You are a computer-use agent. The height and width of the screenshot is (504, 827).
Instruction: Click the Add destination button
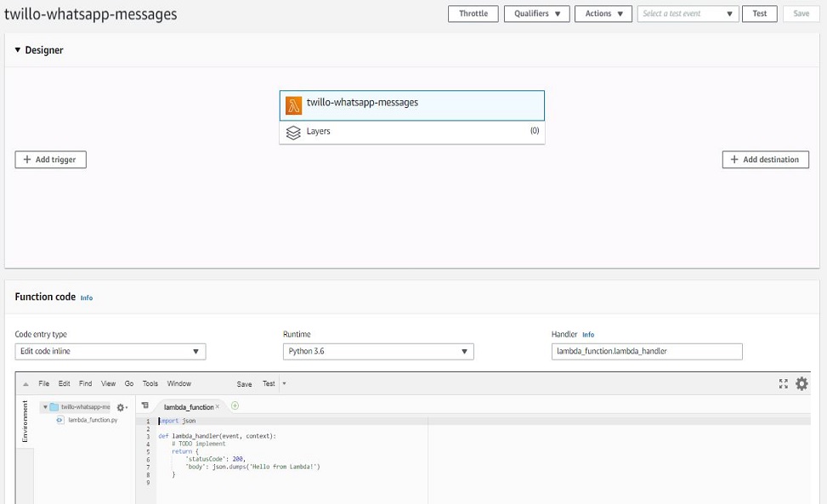765,160
